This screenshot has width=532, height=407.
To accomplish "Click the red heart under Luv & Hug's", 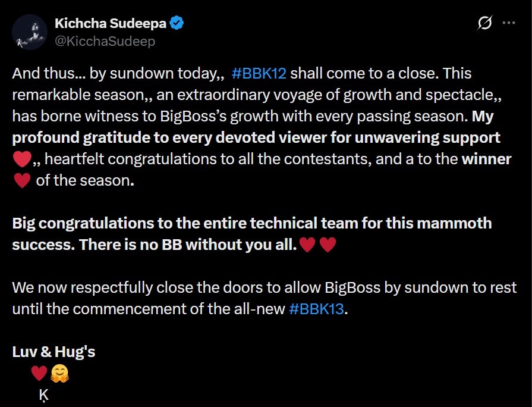I will pyautogui.click(x=39, y=373).
